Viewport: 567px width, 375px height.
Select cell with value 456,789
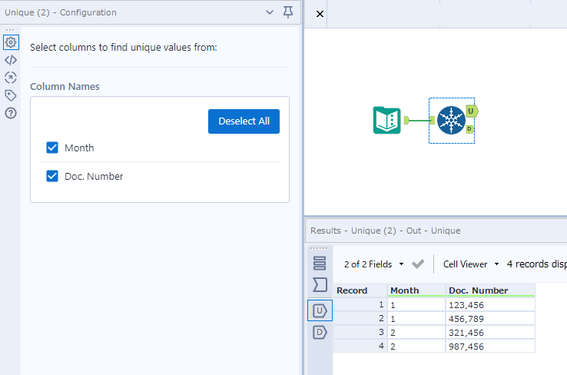490,319
